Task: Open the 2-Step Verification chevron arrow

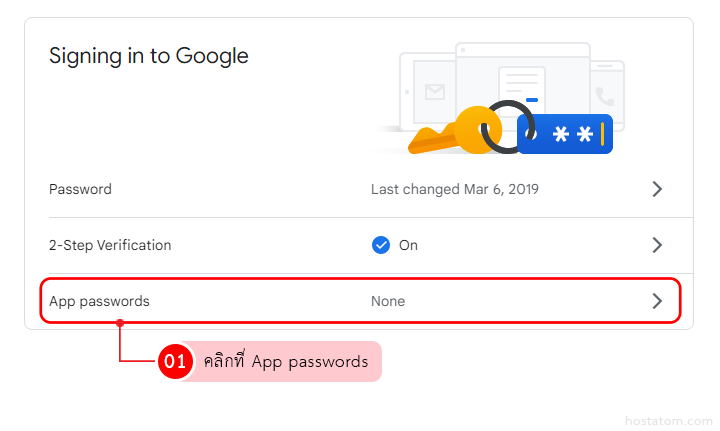Action: coord(657,245)
